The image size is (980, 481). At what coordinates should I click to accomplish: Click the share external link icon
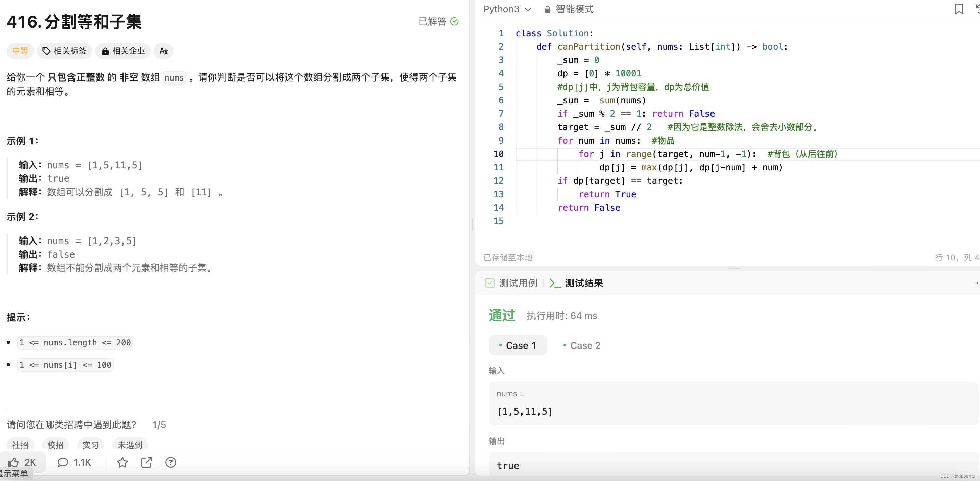click(146, 462)
